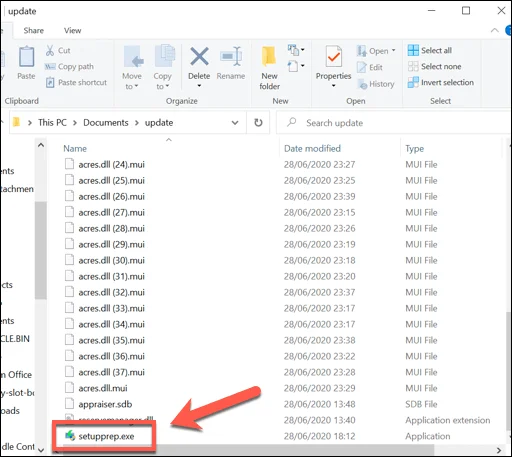Click the History icon
The image size is (512, 457).
tap(362, 84)
